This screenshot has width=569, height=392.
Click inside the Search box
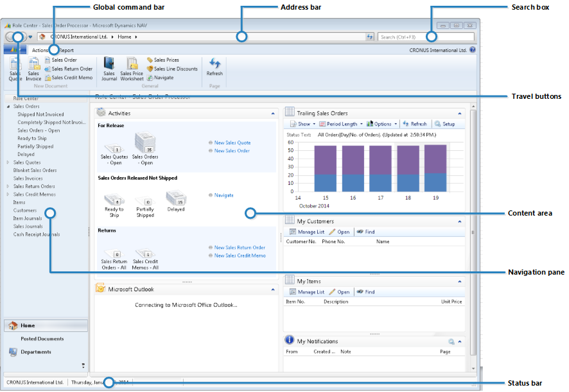coord(425,37)
